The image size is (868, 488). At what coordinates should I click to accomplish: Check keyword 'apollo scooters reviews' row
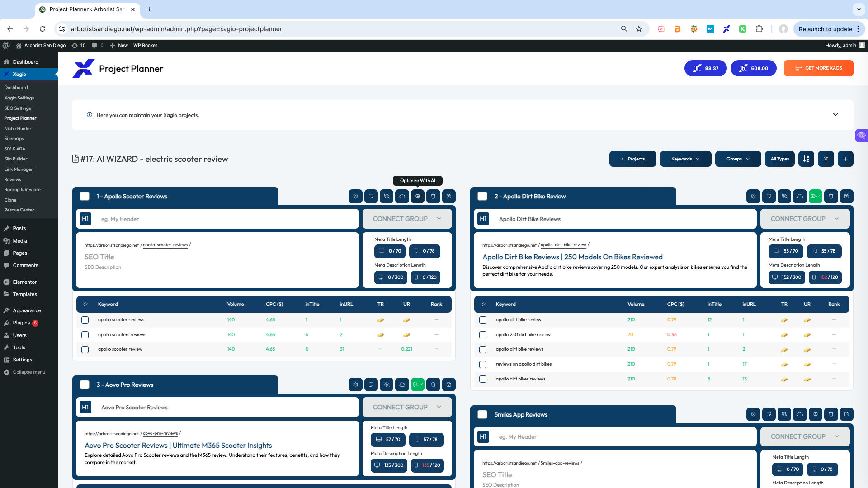[x=85, y=335]
